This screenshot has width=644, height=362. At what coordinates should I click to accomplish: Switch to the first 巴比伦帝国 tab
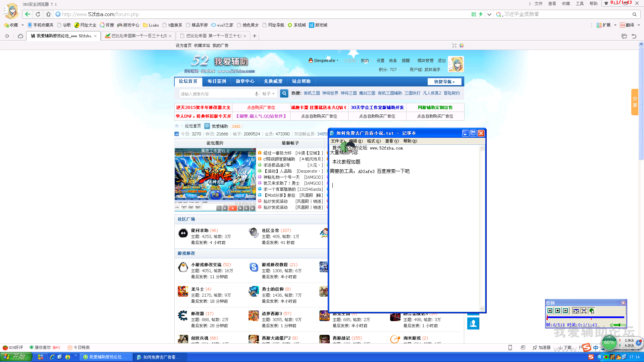coord(138,36)
